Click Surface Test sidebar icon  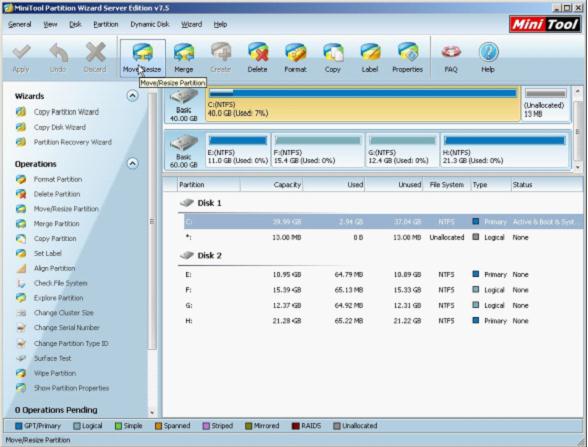tap(21, 358)
